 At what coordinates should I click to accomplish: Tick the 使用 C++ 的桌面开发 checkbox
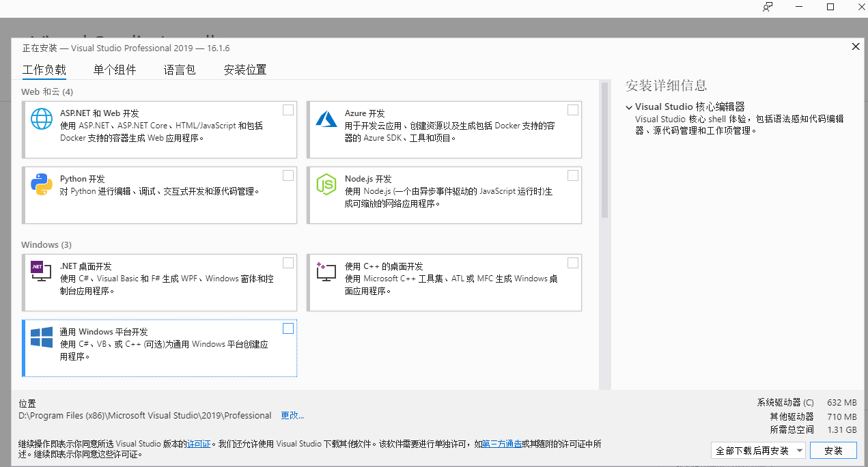(x=573, y=263)
